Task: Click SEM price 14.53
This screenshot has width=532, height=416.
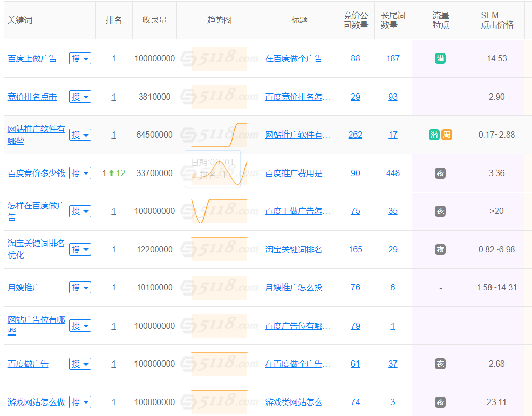Action: coord(497,58)
